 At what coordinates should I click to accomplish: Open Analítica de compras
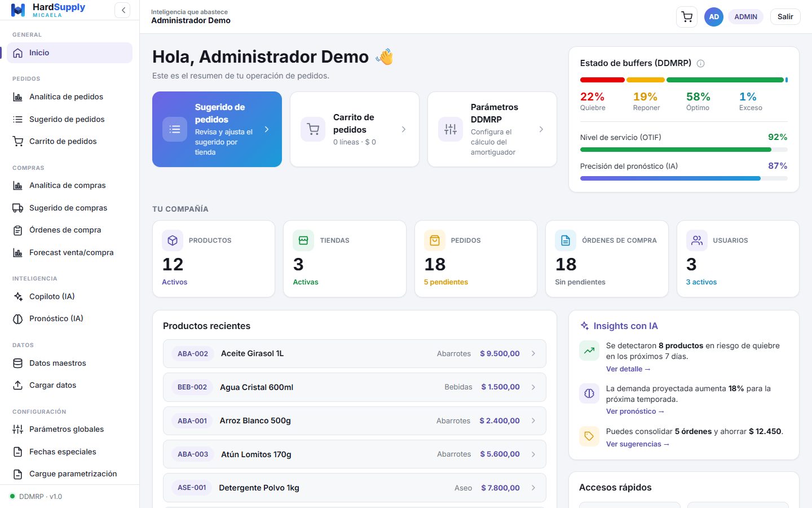[70, 185]
